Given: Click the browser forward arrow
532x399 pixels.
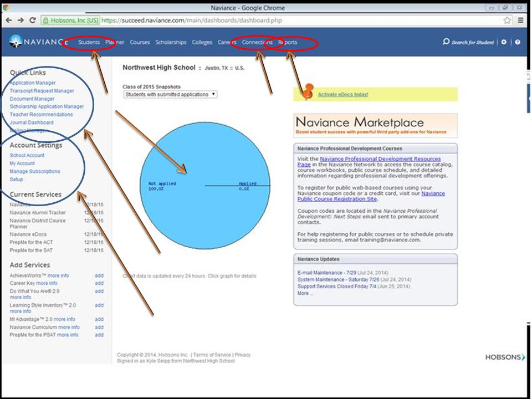Looking at the screenshot, I should [x=21, y=21].
